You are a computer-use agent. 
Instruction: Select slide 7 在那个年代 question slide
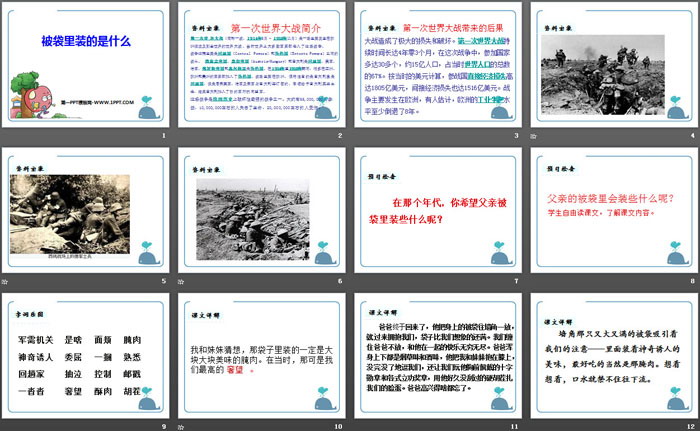[438, 210]
